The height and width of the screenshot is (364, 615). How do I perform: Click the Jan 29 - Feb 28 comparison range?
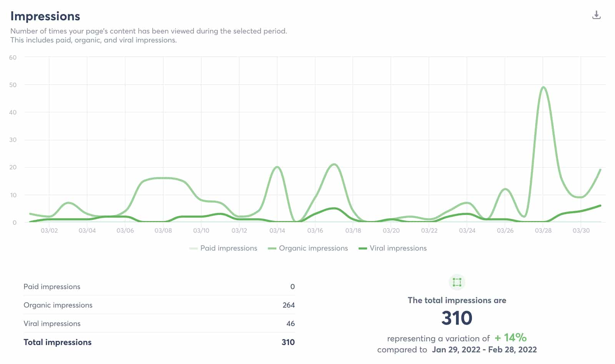click(485, 350)
